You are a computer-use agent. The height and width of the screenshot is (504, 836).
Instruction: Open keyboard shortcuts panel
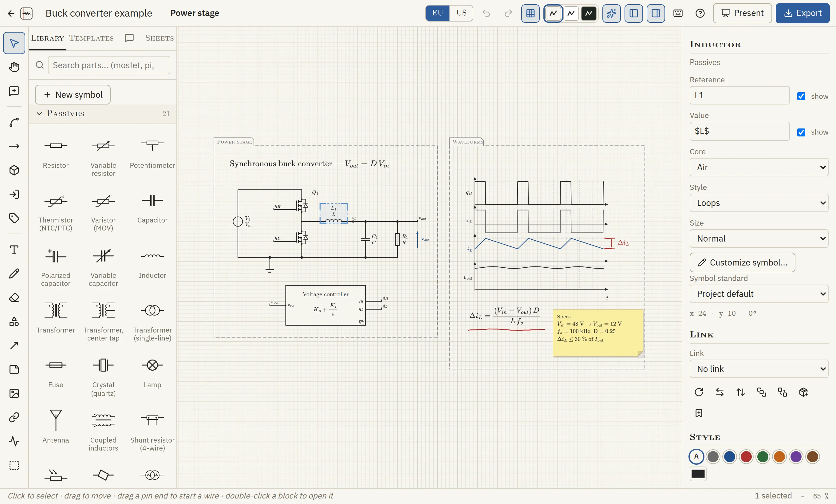coord(678,13)
